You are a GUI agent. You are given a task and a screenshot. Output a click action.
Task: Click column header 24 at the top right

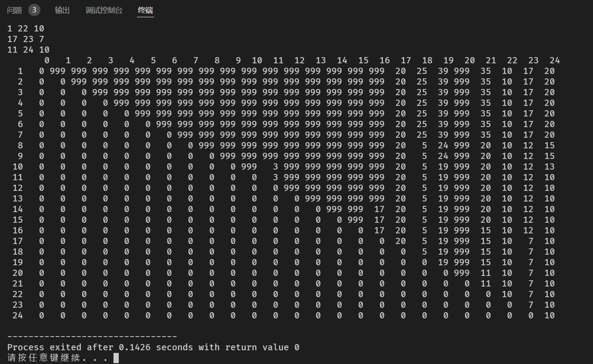click(x=554, y=61)
